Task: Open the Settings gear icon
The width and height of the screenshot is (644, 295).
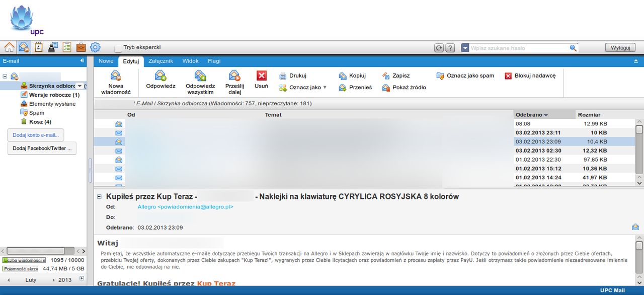Action: [x=95, y=47]
